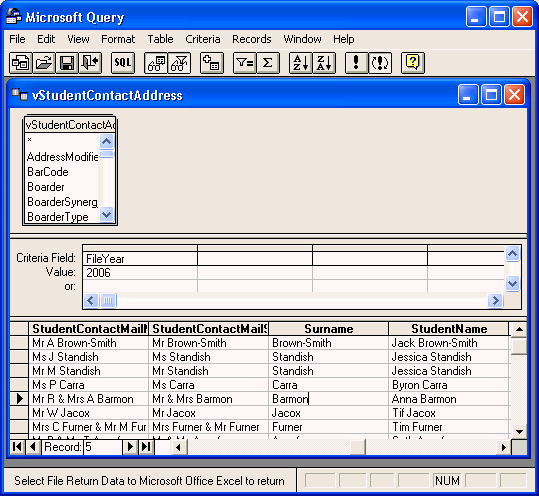Toggle the Auto Query icon

point(380,63)
